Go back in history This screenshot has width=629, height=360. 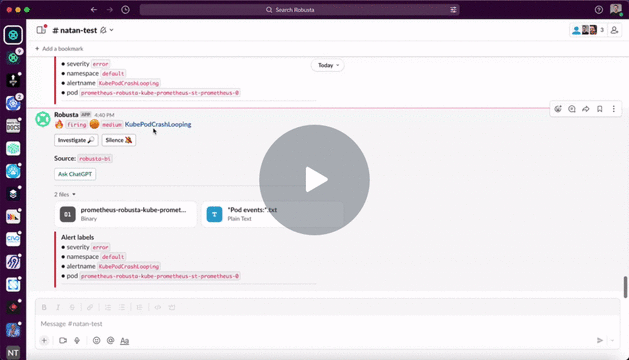[94, 10]
